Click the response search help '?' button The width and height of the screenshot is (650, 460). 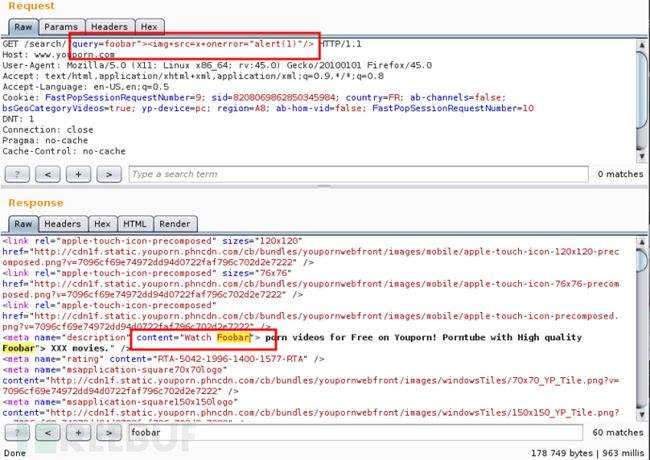(x=17, y=433)
